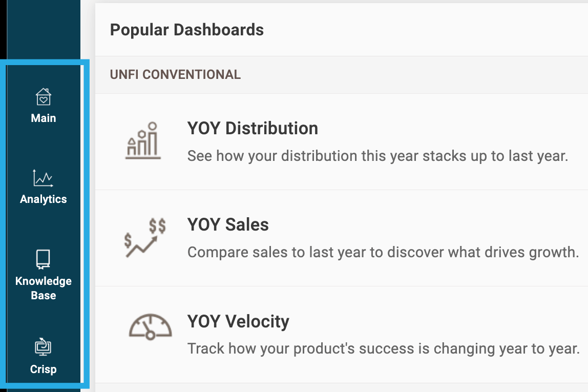Open the Knowledge Base book icon
The height and width of the screenshot is (392, 588).
(43, 259)
